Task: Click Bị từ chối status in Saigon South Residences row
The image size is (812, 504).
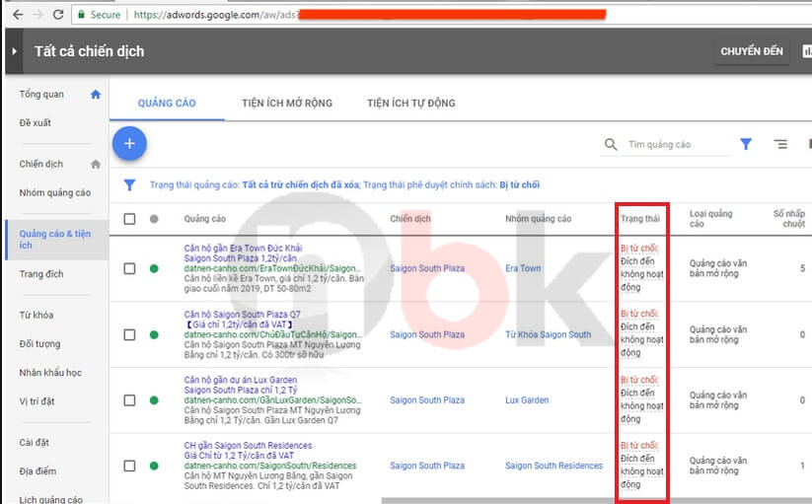Action: 639,446
